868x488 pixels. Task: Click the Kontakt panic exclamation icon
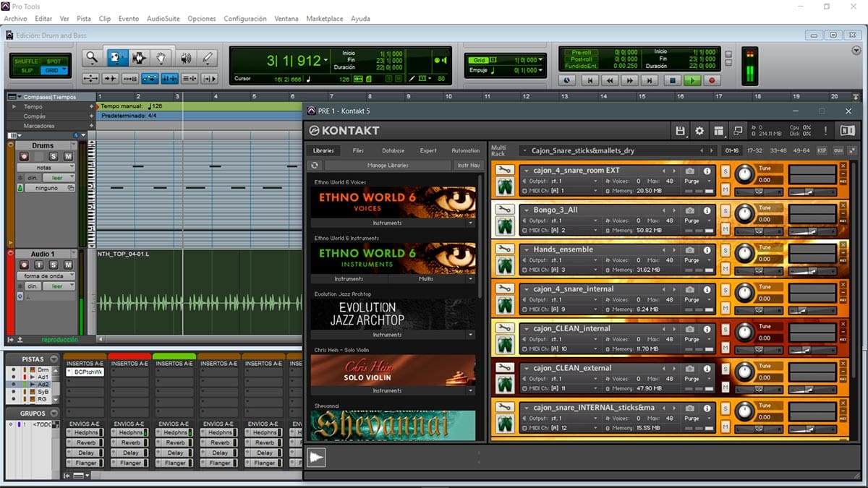(x=825, y=131)
